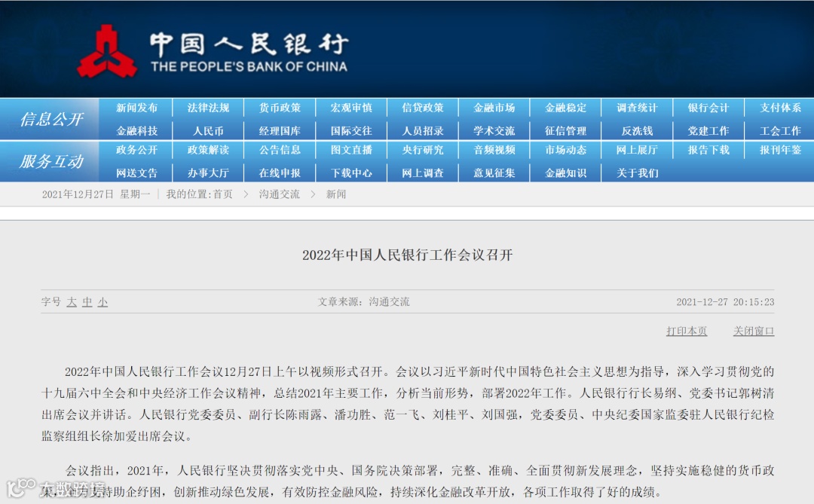Viewport: 814px width, 504px height.
Task: Open 金融知识 page
Action: pos(566,173)
